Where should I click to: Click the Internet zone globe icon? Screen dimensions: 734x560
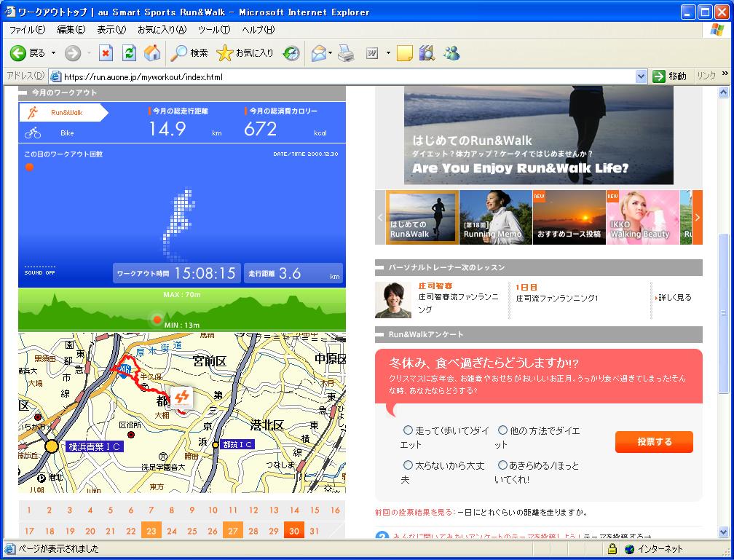[x=630, y=549]
